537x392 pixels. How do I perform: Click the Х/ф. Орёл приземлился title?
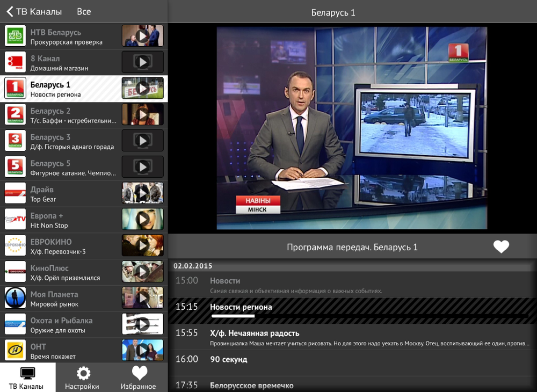coord(65,278)
